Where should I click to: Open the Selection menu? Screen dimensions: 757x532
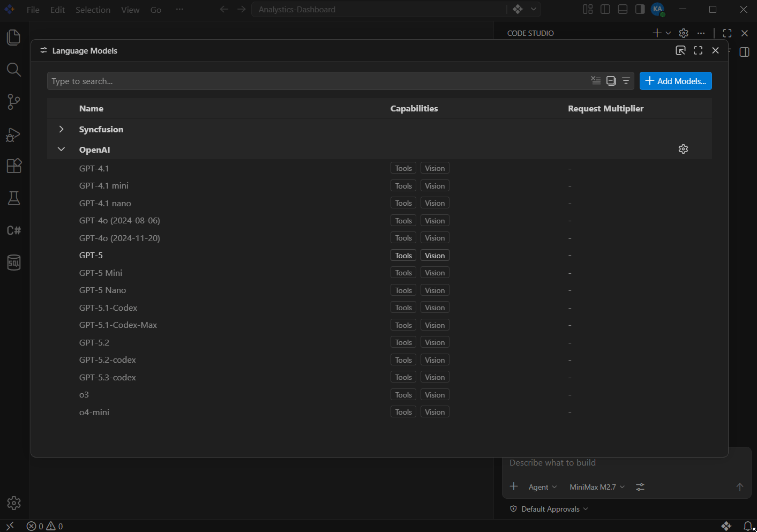click(93, 10)
